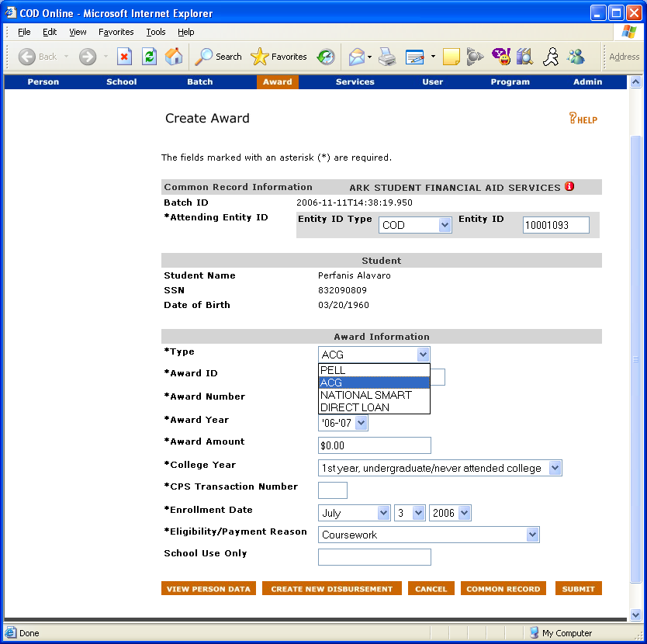Open the Mail button dropdown arrow
The image size is (647, 644).
pyautogui.click(x=369, y=57)
